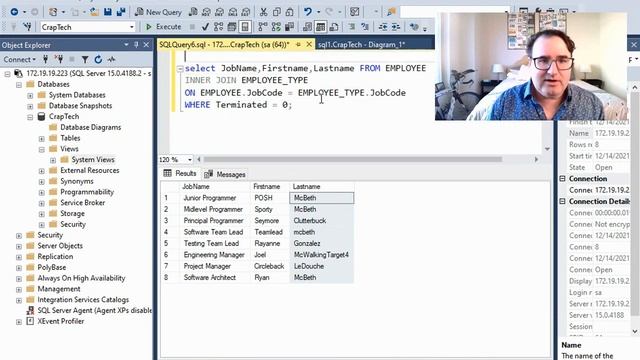This screenshot has height=360, width=640.
Task: Toggle Include Actual Execution Plan icon
Action: [263, 27]
